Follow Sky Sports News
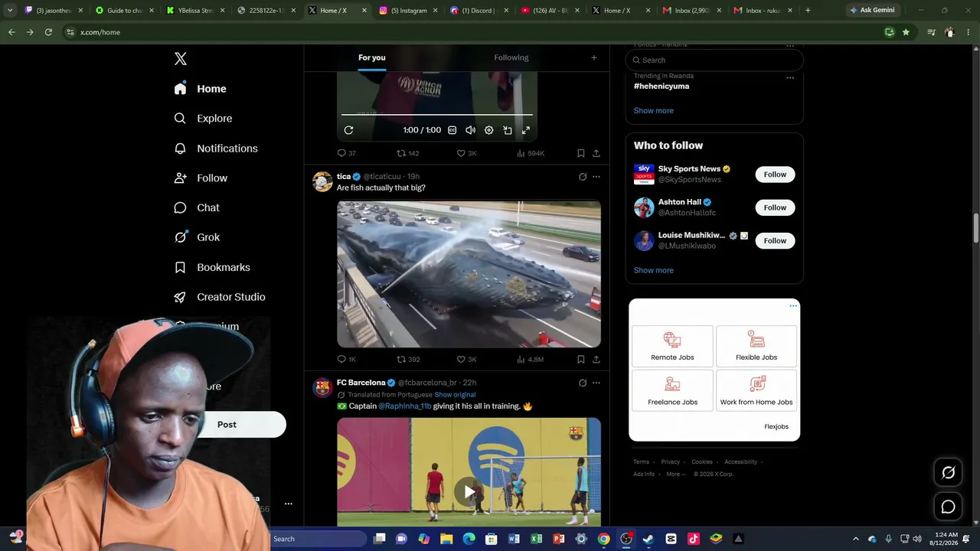This screenshot has height=551, width=980. (775, 174)
